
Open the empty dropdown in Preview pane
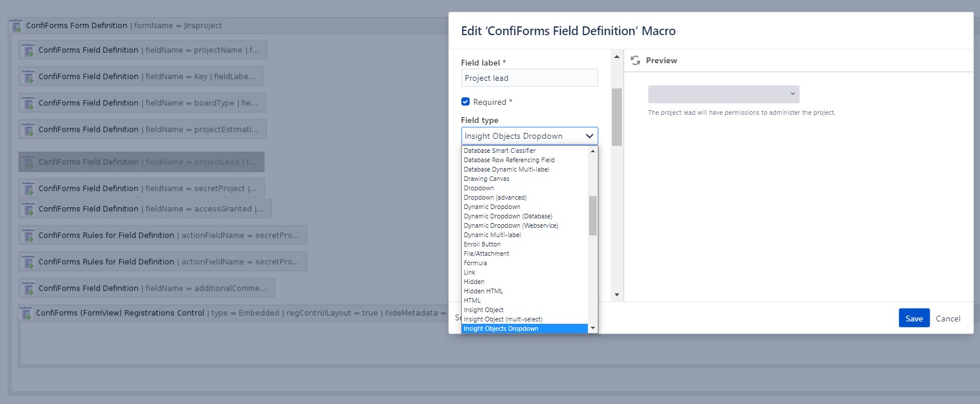coord(723,94)
